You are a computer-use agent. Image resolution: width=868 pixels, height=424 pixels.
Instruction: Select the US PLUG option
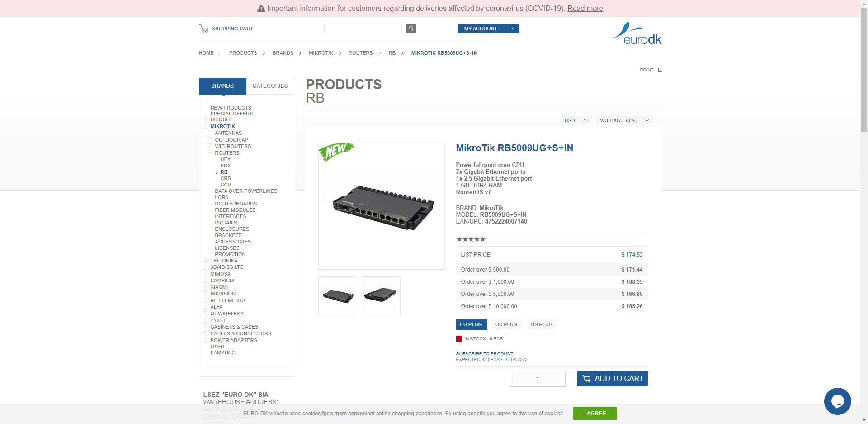[542, 324]
